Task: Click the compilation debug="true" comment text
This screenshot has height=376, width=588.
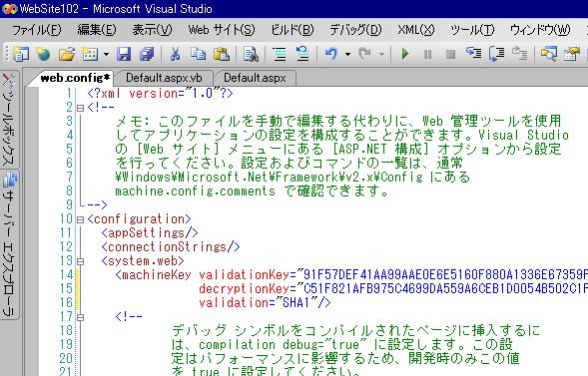Action: click(284, 344)
